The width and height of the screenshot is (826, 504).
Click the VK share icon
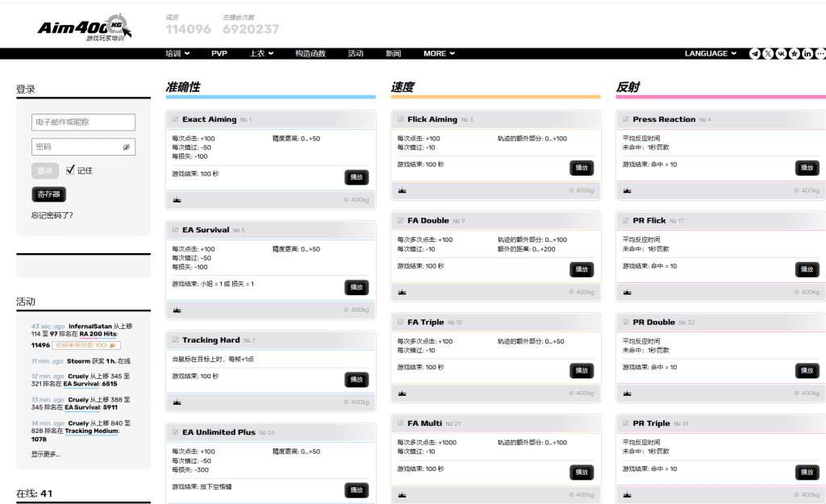click(x=781, y=53)
